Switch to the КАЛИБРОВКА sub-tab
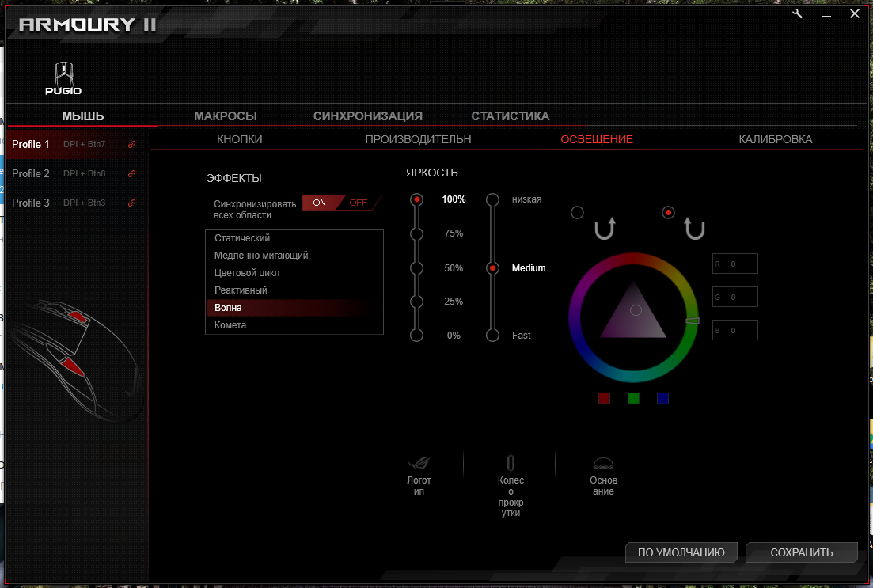This screenshot has width=873, height=588. click(x=775, y=140)
